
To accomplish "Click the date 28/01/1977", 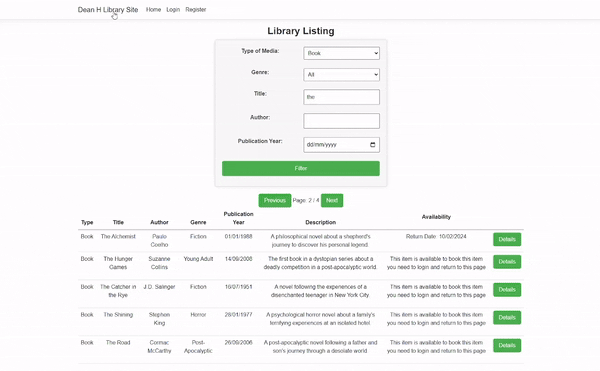I will pos(238,314).
